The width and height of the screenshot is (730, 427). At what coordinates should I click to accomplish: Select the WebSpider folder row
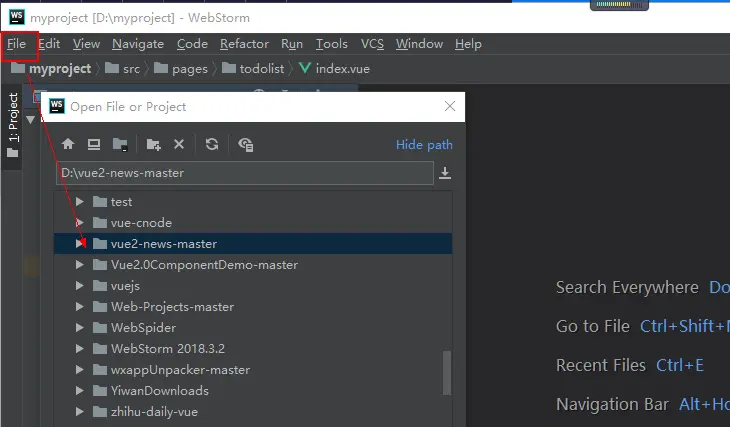tap(253, 327)
